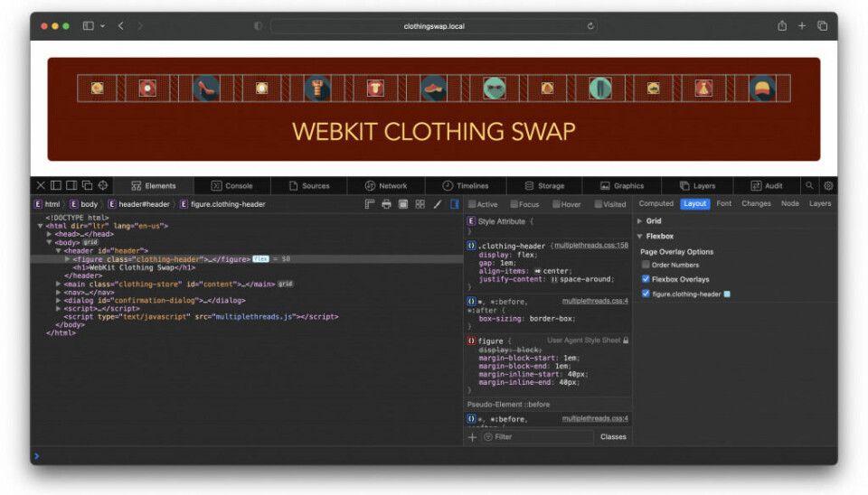
Task: Open the Storage tab
Action: click(544, 186)
